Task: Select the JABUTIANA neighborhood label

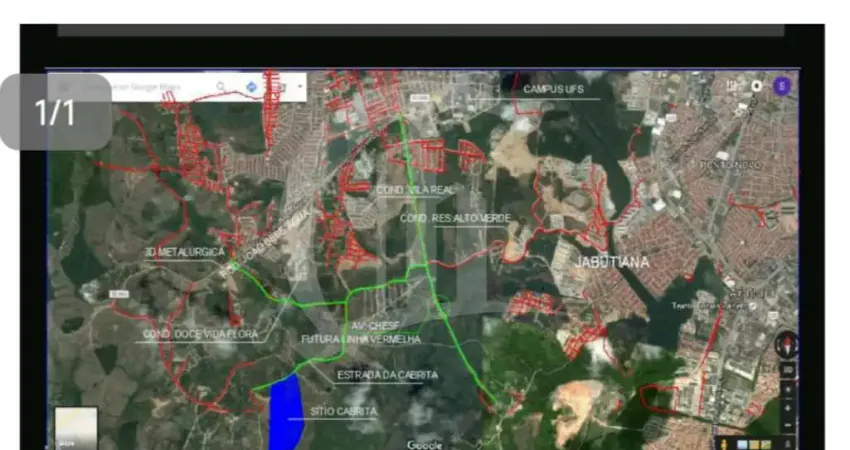Action: point(611,262)
